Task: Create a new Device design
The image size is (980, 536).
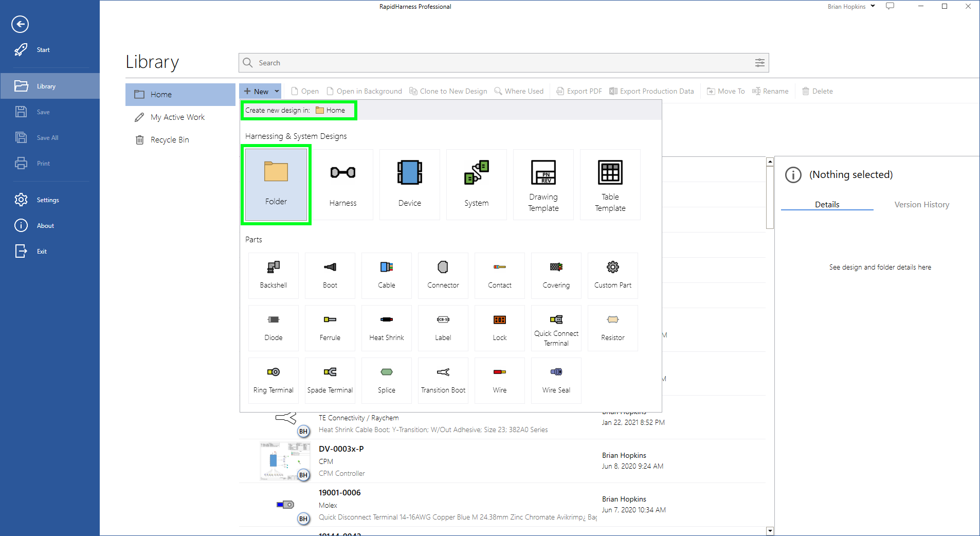Action: (x=410, y=185)
